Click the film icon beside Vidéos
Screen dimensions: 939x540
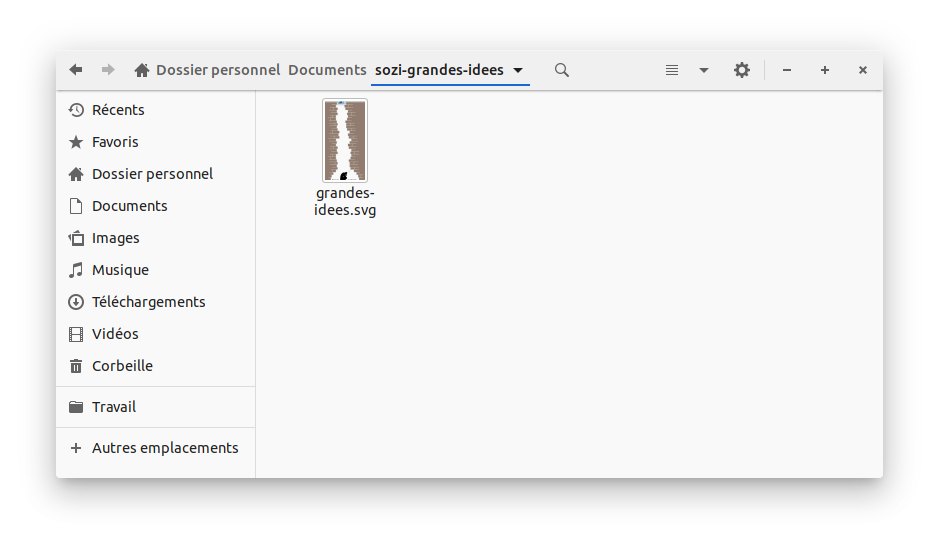pyautogui.click(x=76, y=334)
